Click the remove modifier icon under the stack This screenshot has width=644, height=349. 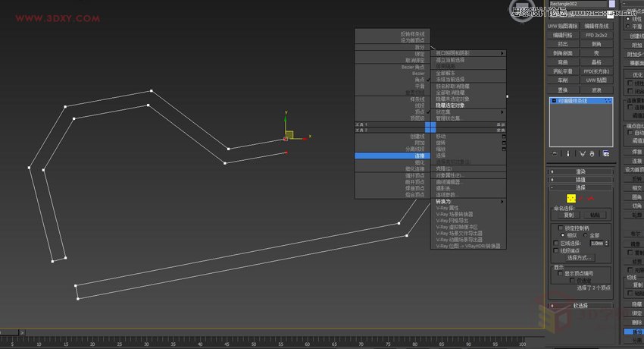coord(593,153)
